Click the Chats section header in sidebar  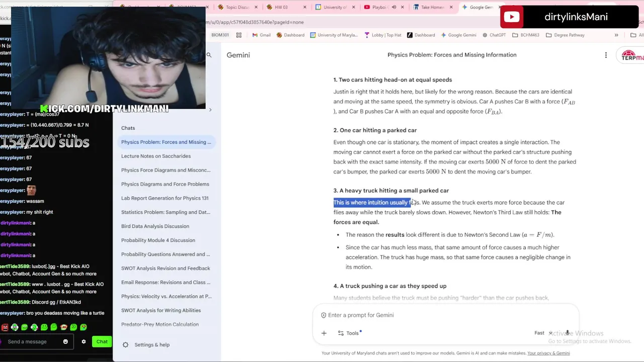pos(128,128)
